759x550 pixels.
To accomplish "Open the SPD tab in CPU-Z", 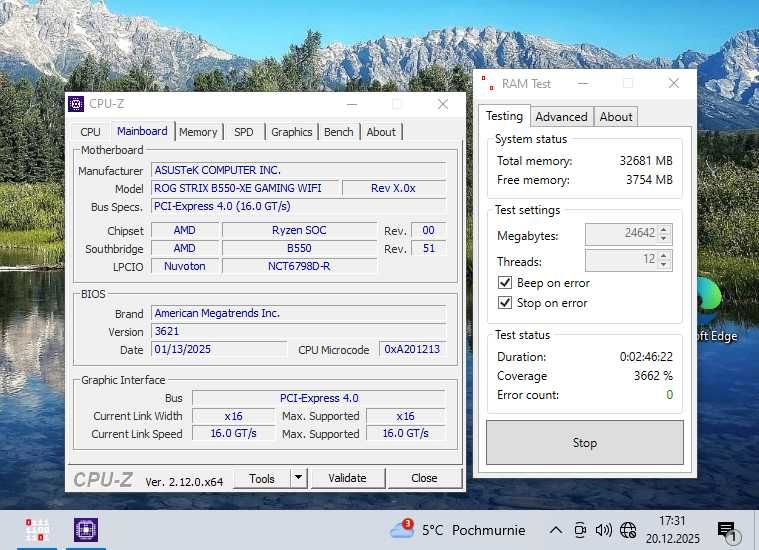I will coord(243,132).
